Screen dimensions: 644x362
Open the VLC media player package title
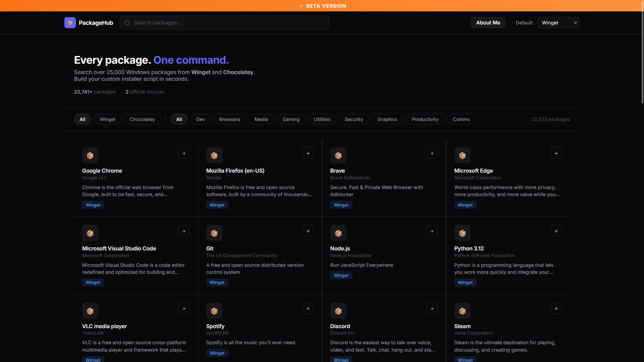pos(104,326)
